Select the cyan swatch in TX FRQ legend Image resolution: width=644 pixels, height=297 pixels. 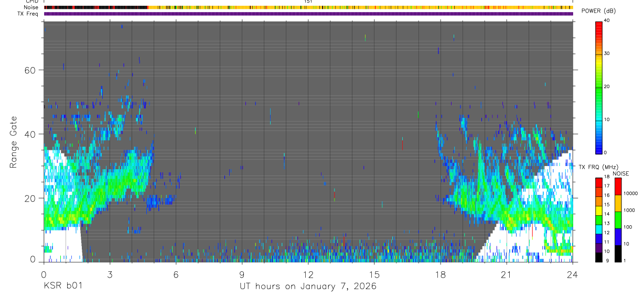[x=598, y=229]
